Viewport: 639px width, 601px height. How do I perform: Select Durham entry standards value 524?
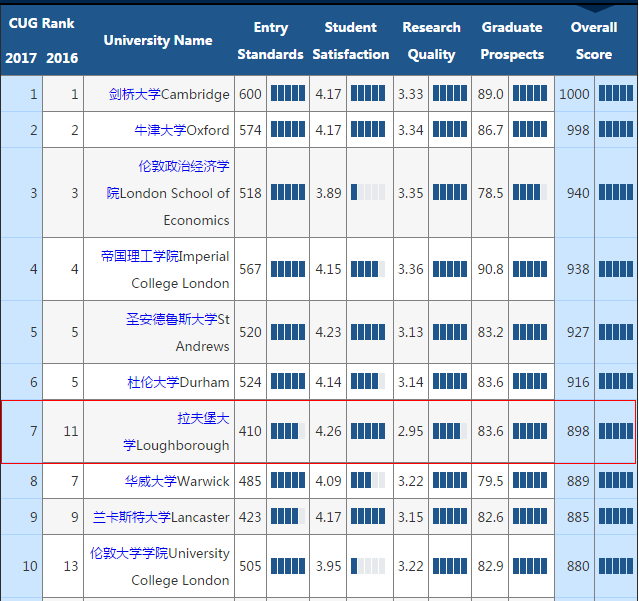(x=250, y=382)
